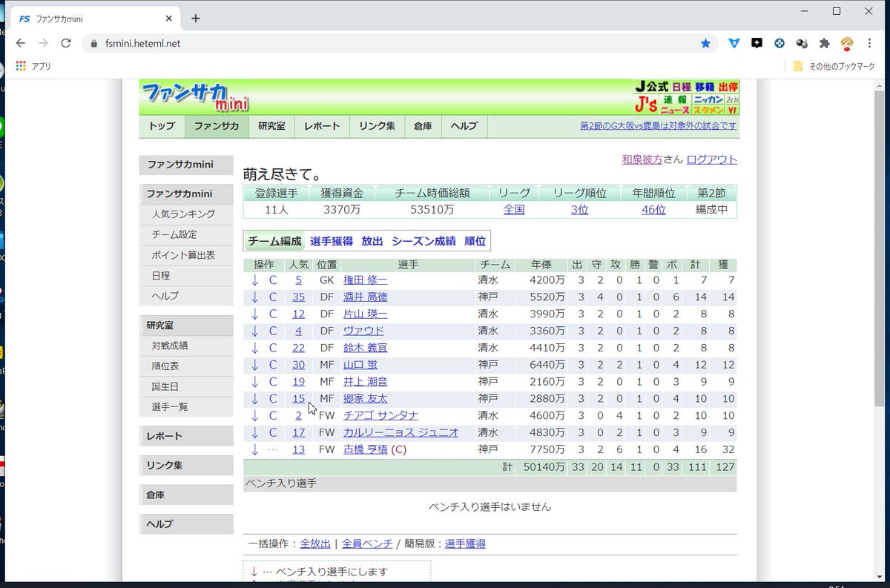Open the トップ navigation tab

(162, 126)
